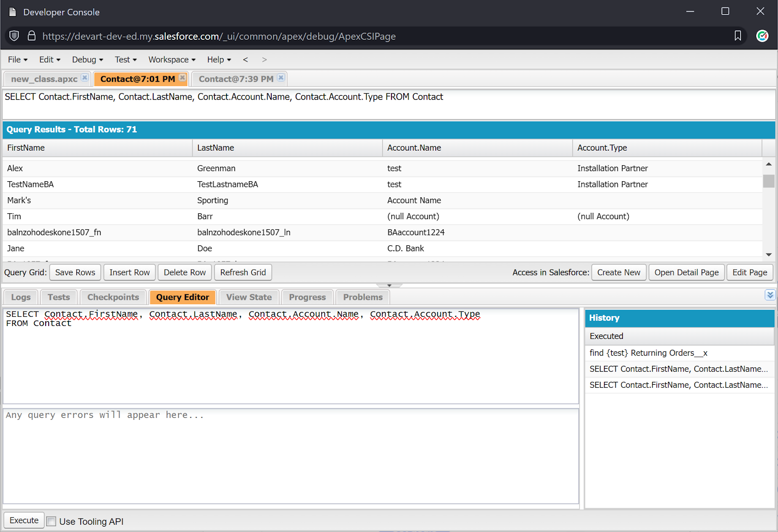Click the Open Detail Page button
Screen dimensions: 778x532
click(x=686, y=273)
